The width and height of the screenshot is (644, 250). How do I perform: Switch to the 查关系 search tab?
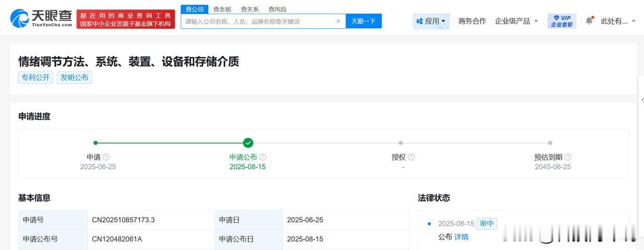pos(250,9)
